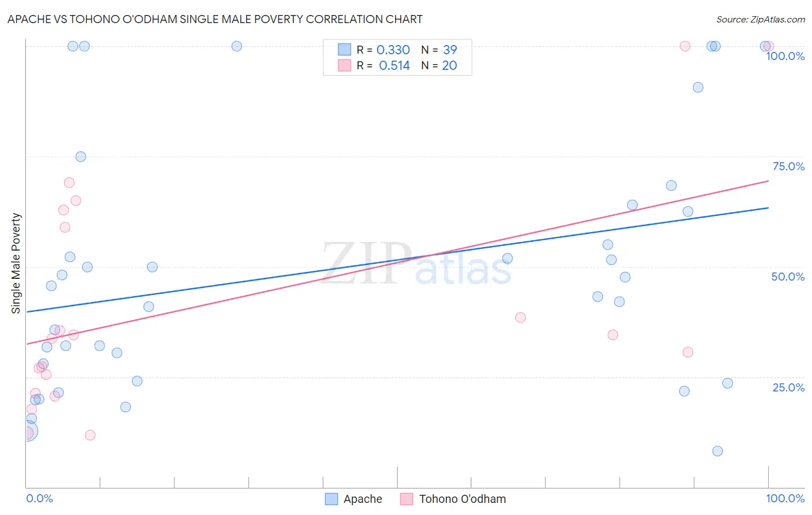Select the Apache legend label
Image resolution: width=812 pixels, height=515 pixels.
pos(363,499)
